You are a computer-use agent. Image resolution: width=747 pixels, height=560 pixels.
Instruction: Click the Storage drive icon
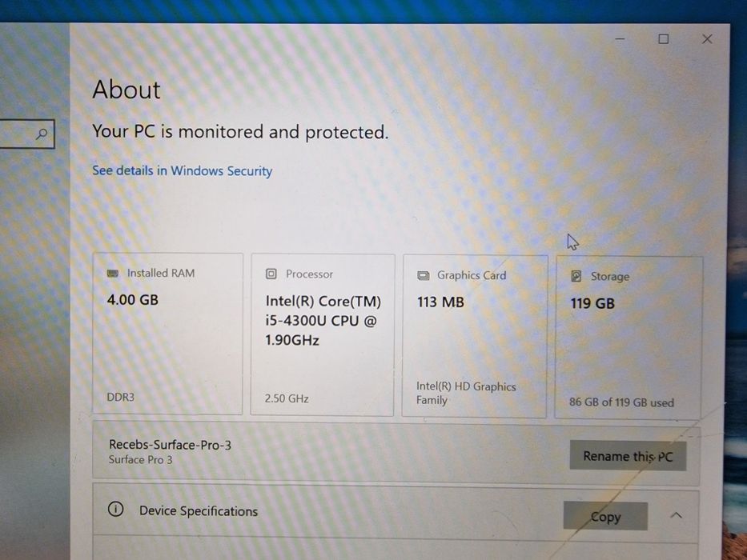576,276
